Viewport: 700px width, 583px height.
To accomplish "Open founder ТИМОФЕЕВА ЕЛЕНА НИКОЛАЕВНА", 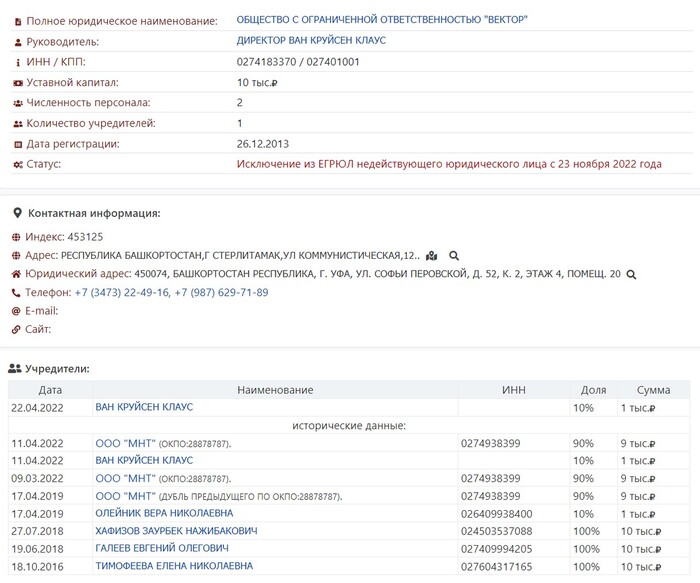I will 174,567.
